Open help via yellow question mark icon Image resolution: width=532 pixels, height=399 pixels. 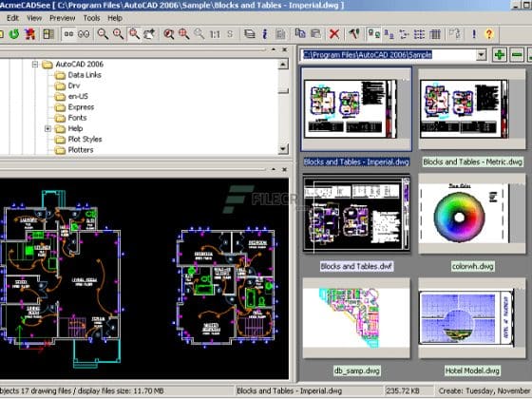489,34
